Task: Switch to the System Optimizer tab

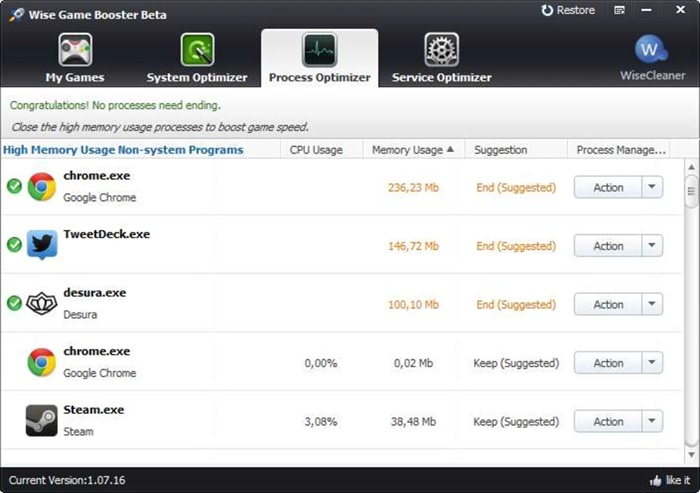Action: [x=197, y=58]
